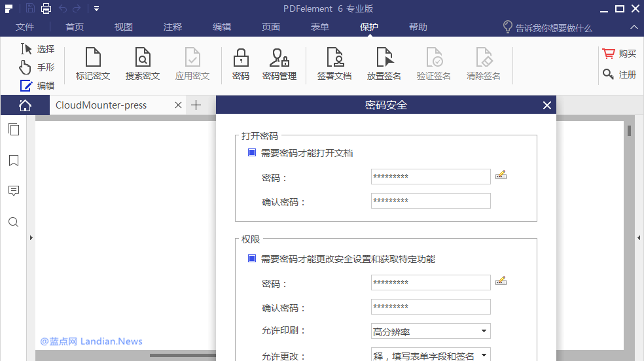644x361 pixels.
Task: Click the 保护 ribbon tab
Action: [369, 27]
